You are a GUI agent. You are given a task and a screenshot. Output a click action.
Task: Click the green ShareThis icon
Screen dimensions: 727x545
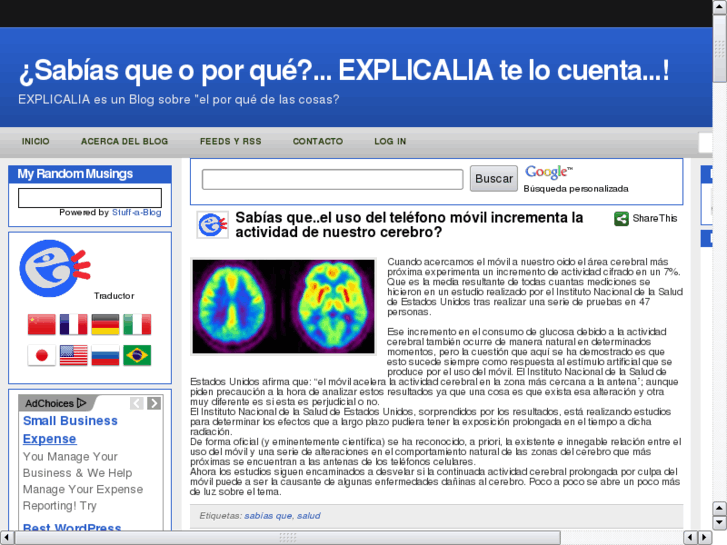coord(621,218)
